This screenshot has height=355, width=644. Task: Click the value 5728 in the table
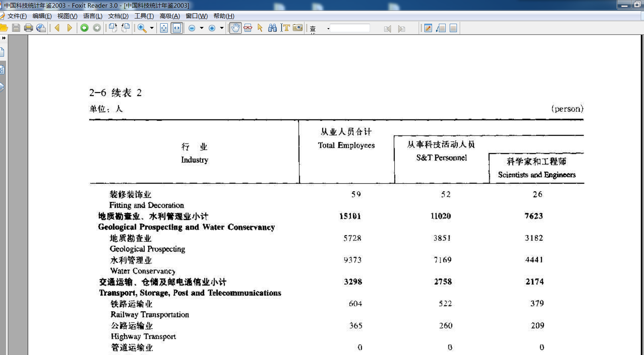(352, 238)
